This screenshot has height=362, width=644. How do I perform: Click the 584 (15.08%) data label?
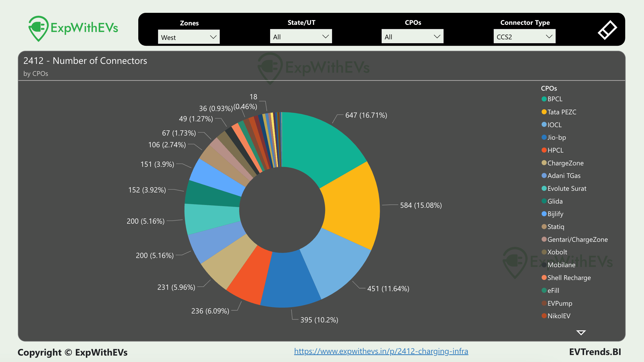pos(421,205)
